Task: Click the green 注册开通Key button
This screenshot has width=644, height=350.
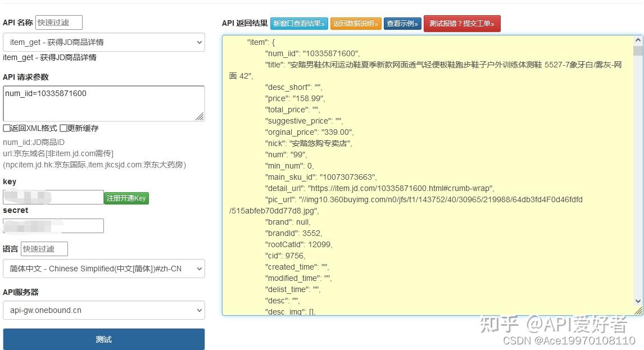Action: [x=126, y=198]
